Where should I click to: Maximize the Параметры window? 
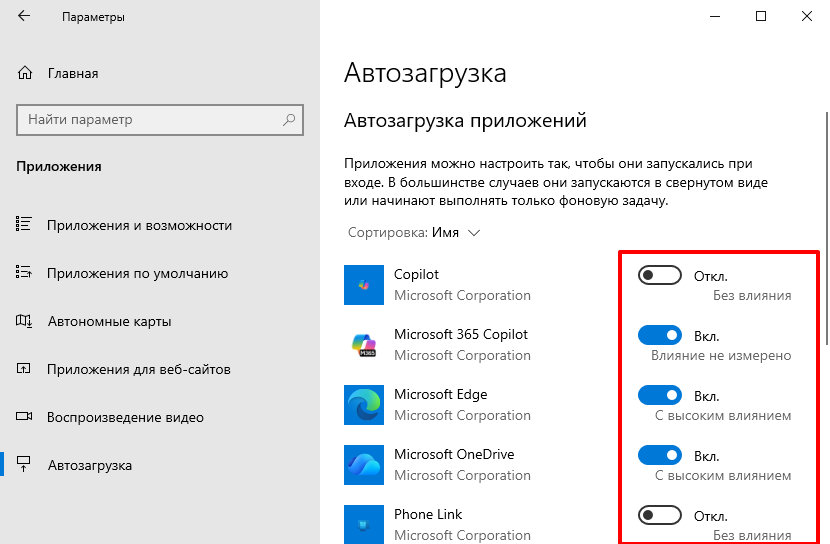coord(761,16)
